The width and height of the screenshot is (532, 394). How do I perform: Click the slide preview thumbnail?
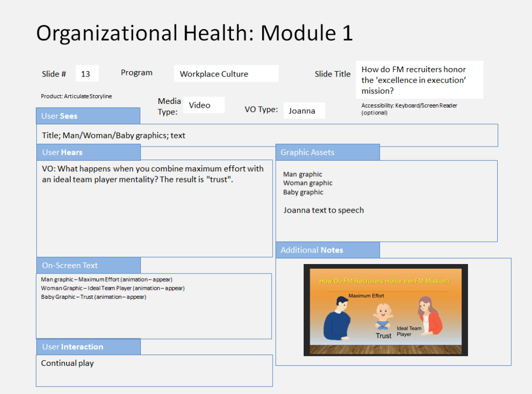[385, 310]
